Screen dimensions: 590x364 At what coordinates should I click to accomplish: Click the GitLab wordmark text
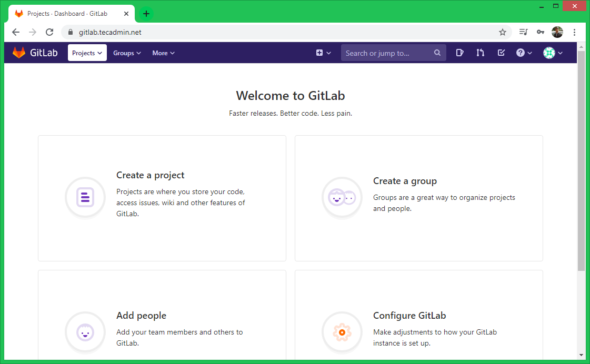click(44, 53)
